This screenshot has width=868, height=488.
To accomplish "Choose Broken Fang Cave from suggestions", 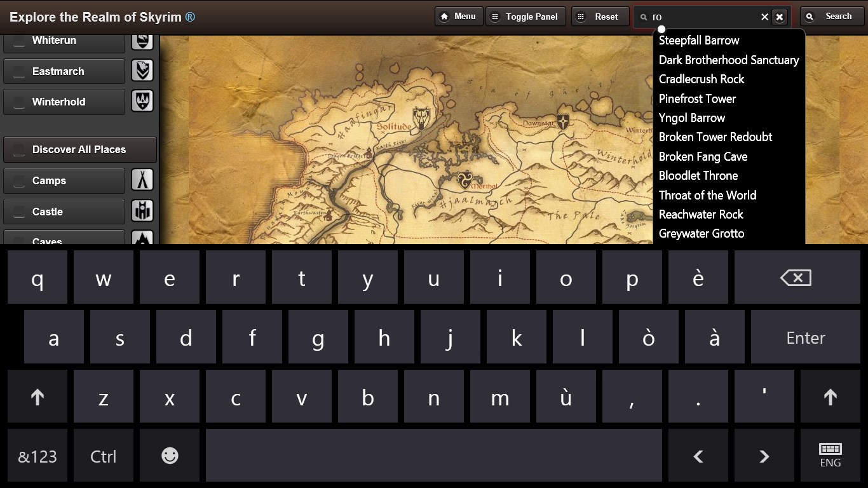I will click(703, 156).
